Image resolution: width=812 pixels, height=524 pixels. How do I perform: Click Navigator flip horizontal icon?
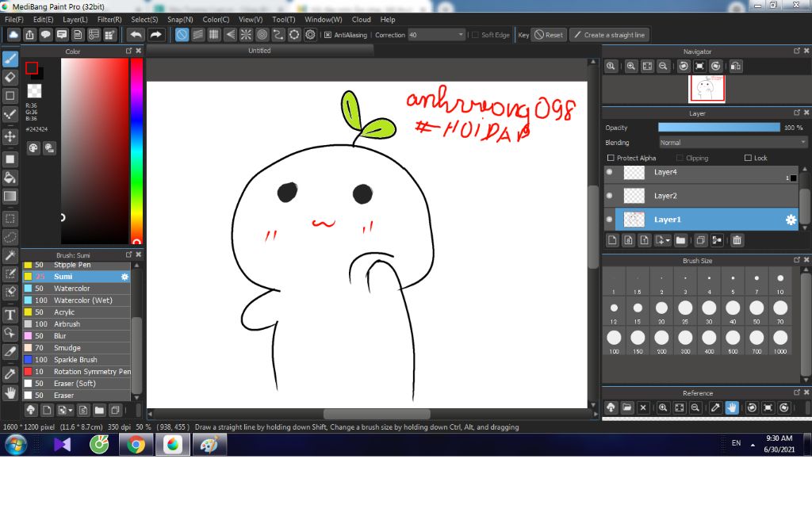click(x=735, y=67)
